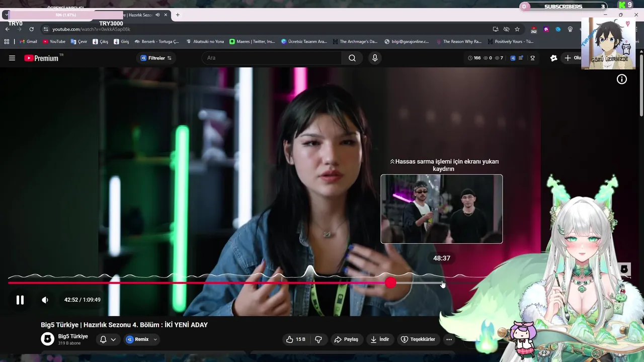Open Big5 Türkiye channel avatar

click(x=47, y=339)
